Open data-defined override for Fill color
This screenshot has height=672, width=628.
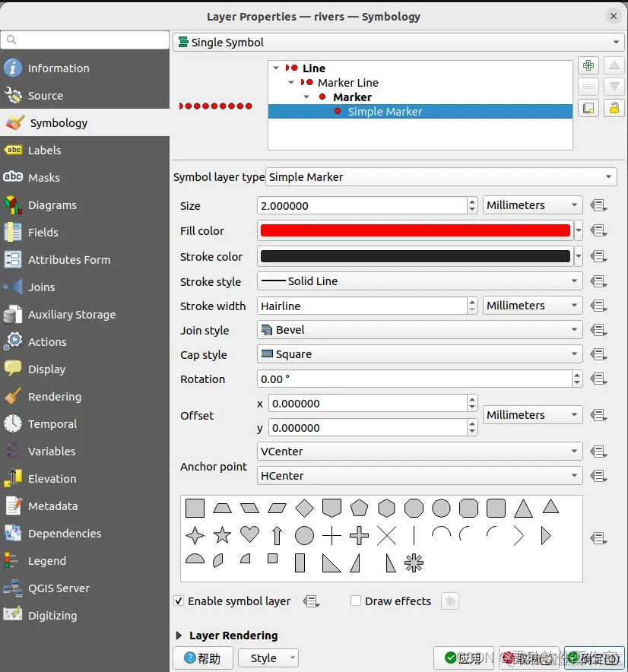pyautogui.click(x=598, y=231)
